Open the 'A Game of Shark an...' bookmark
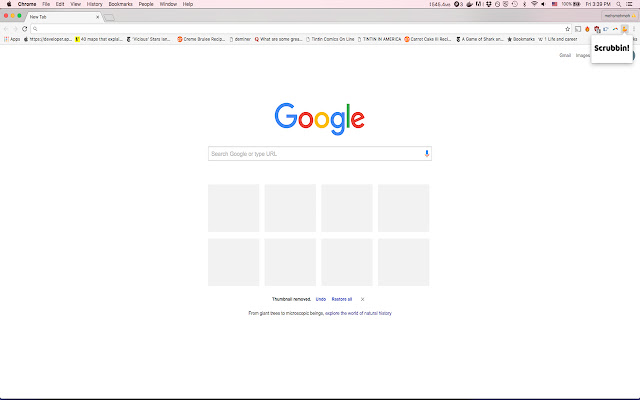The height and width of the screenshot is (400, 640). coord(480,39)
